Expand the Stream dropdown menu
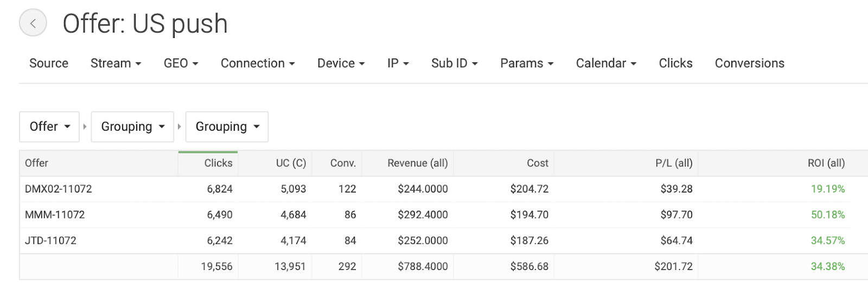Viewport: 868px width, 289px height. [x=116, y=63]
